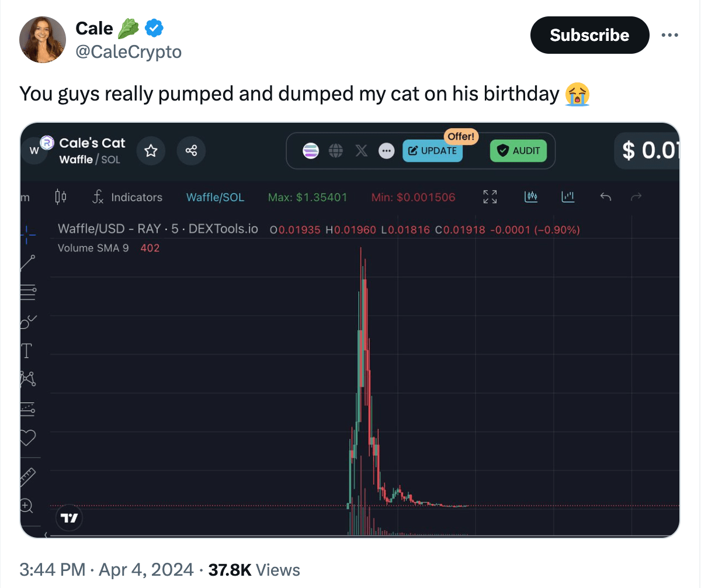Click the zoom-in magnifier tool
Screen dimensions: 701x588
tap(27, 506)
